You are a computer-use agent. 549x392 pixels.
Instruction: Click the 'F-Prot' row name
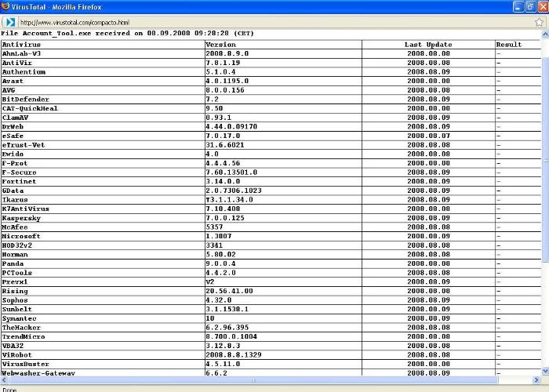[x=15, y=163]
